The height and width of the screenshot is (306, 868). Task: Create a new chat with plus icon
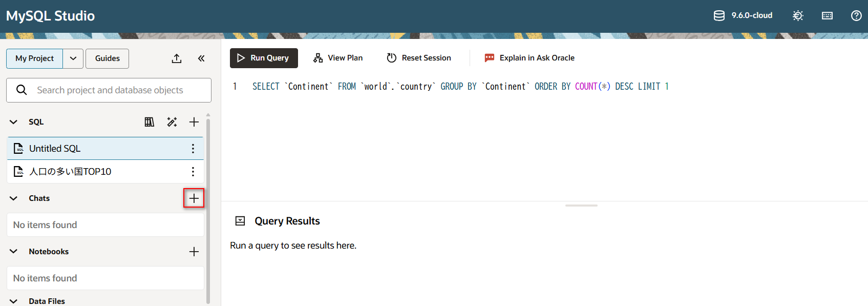coord(194,198)
